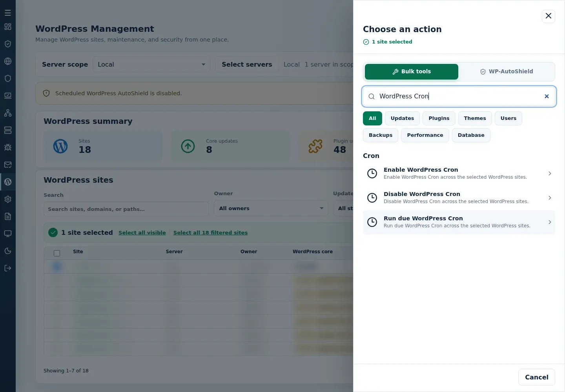
Task: Expand the Run due WordPress Cron chevron
Action: pyautogui.click(x=550, y=222)
